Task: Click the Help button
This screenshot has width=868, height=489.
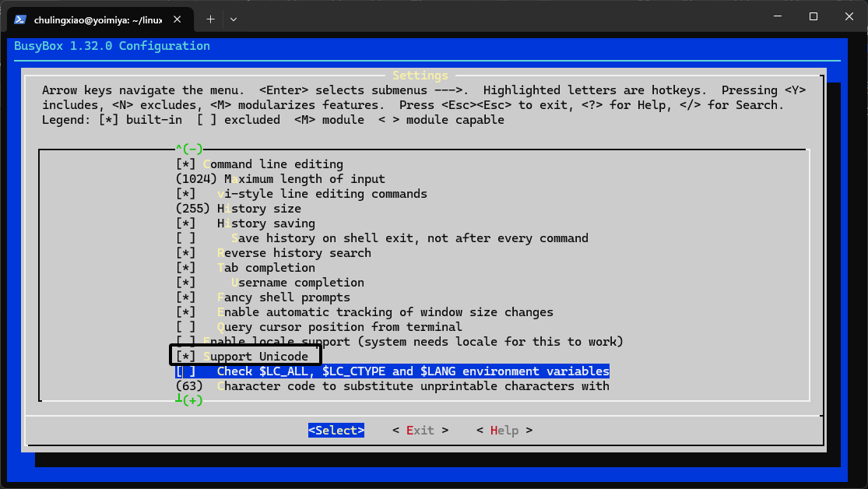Action: point(504,431)
